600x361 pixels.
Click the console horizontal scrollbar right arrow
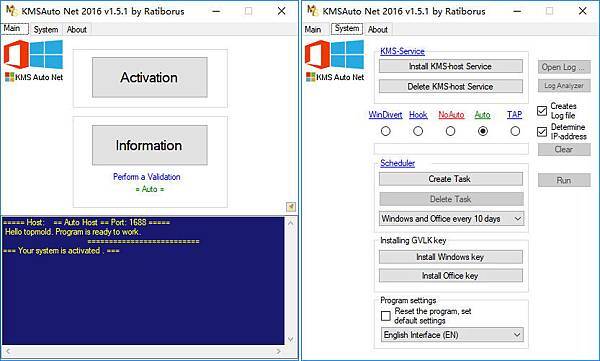279,351
